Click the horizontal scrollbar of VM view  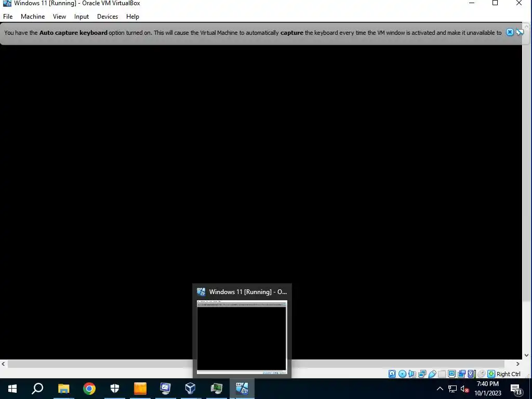(256, 364)
